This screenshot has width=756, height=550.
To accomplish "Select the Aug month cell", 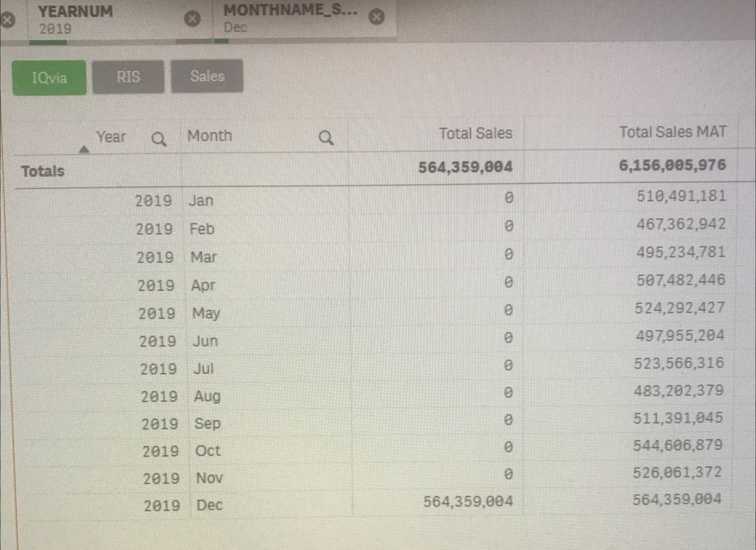I will click(x=207, y=397).
